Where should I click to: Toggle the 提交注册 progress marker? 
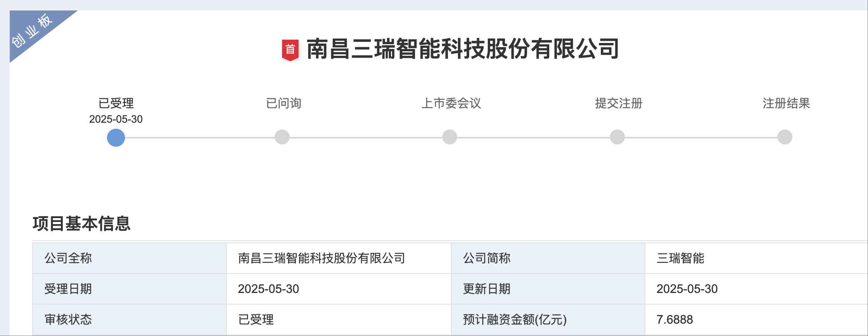[x=617, y=137]
